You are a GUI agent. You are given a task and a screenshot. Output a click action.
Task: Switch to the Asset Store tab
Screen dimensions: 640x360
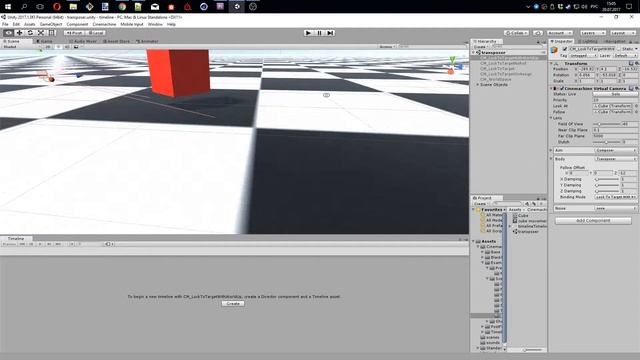coord(116,41)
